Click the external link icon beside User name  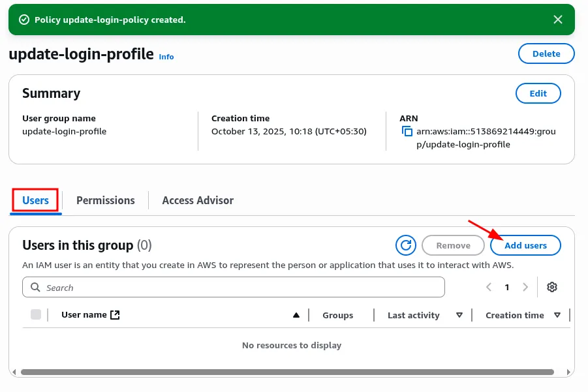pos(116,315)
